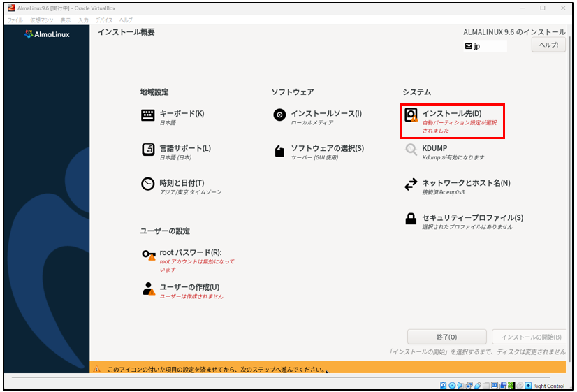The width and height of the screenshot is (577, 392).
Task: Click the padlock icon for セキュリティープロファイル
Action: 411,219
